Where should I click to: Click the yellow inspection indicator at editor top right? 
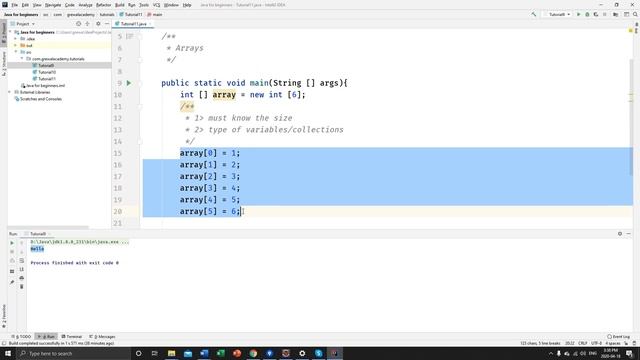point(631,30)
